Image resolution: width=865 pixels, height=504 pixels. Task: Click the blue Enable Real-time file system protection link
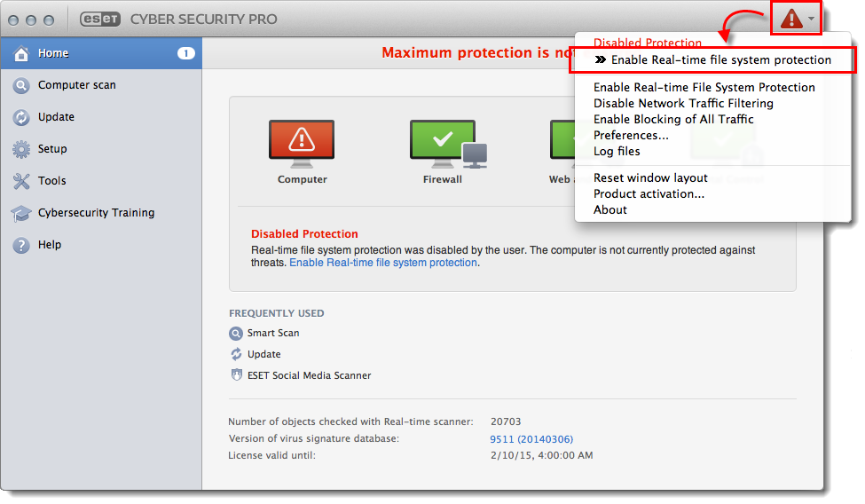click(383, 263)
